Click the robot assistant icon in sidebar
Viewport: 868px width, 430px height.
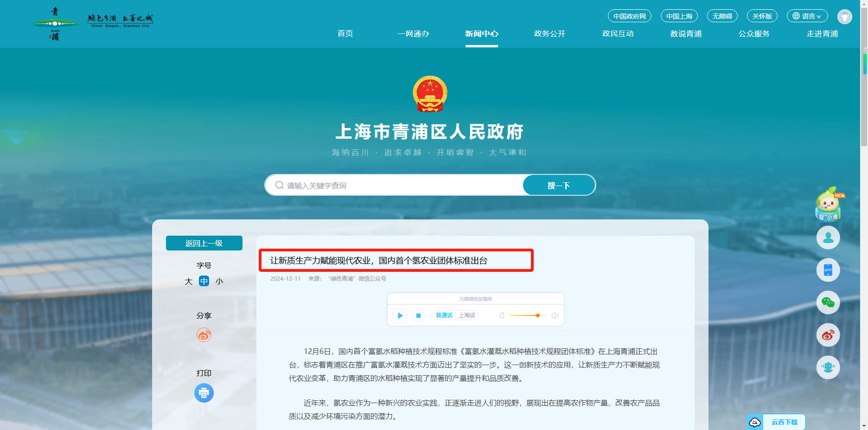click(828, 367)
